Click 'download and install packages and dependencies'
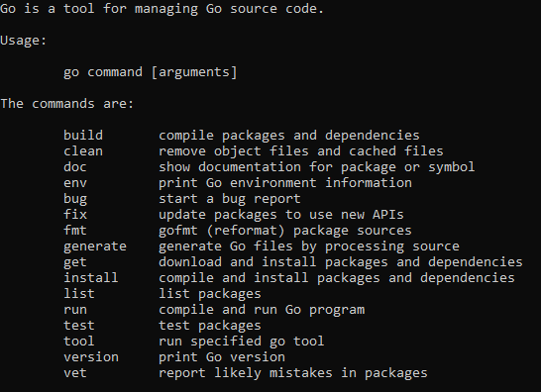Image resolution: width=541 pixels, height=392 pixels. click(x=341, y=262)
